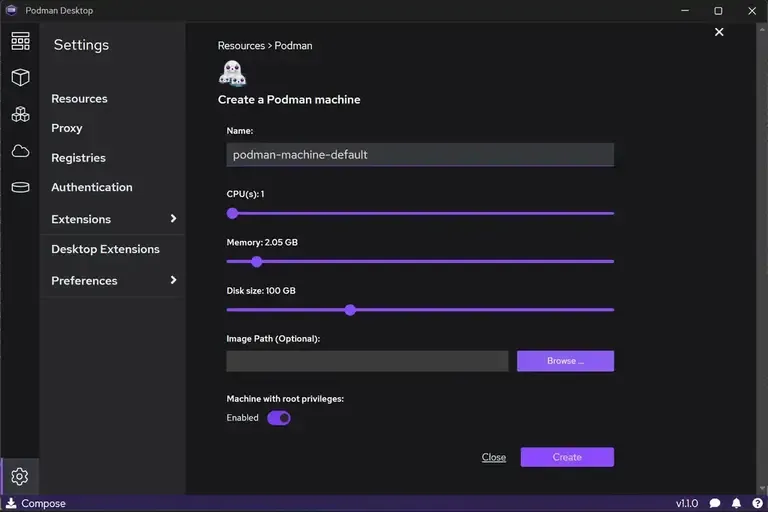
Task: Click the Settings gear icon
Action: 19,476
